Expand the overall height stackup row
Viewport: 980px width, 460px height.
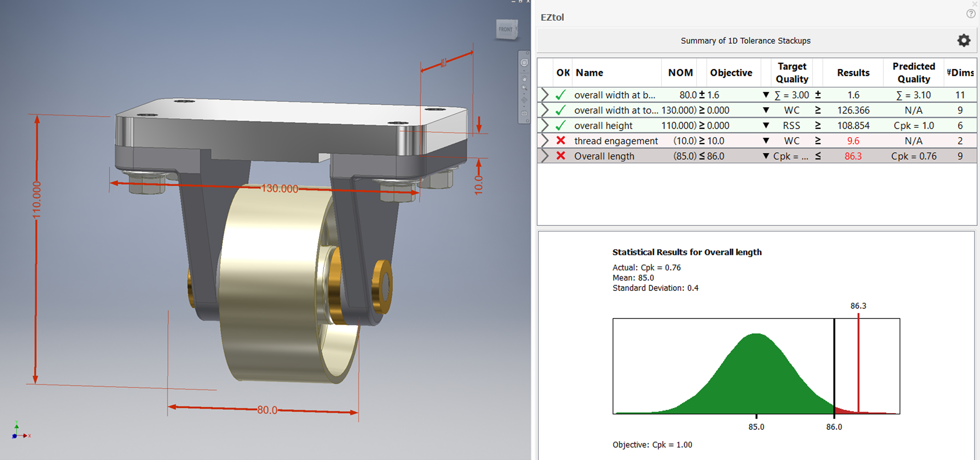pyautogui.click(x=545, y=126)
